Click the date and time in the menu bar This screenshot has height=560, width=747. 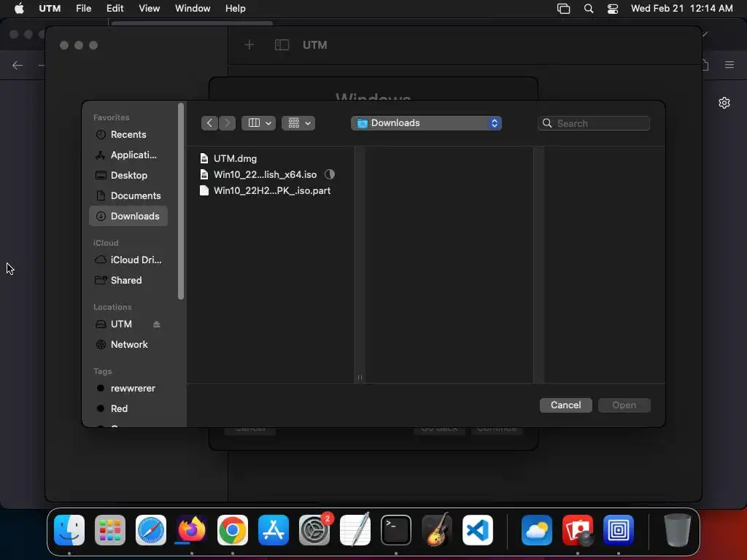pyautogui.click(x=682, y=9)
